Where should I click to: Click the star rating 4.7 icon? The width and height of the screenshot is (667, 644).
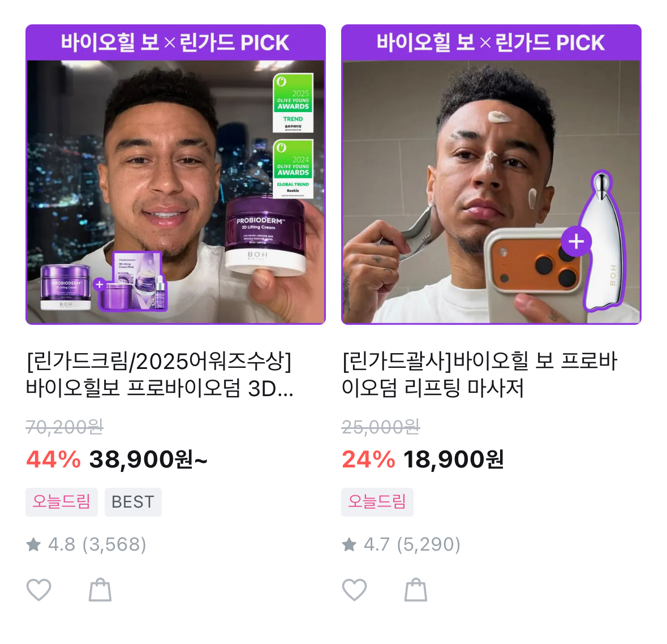[349, 544]
